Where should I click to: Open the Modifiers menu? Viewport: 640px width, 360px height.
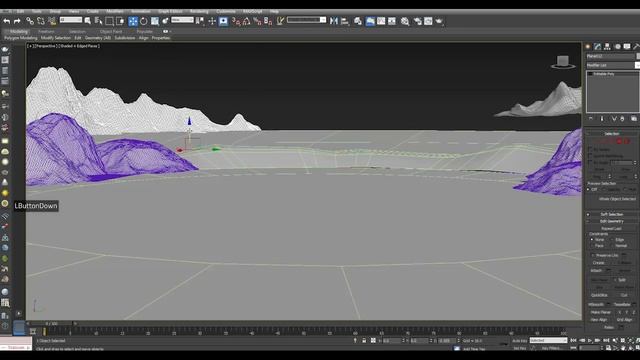[x=115, y=11]
